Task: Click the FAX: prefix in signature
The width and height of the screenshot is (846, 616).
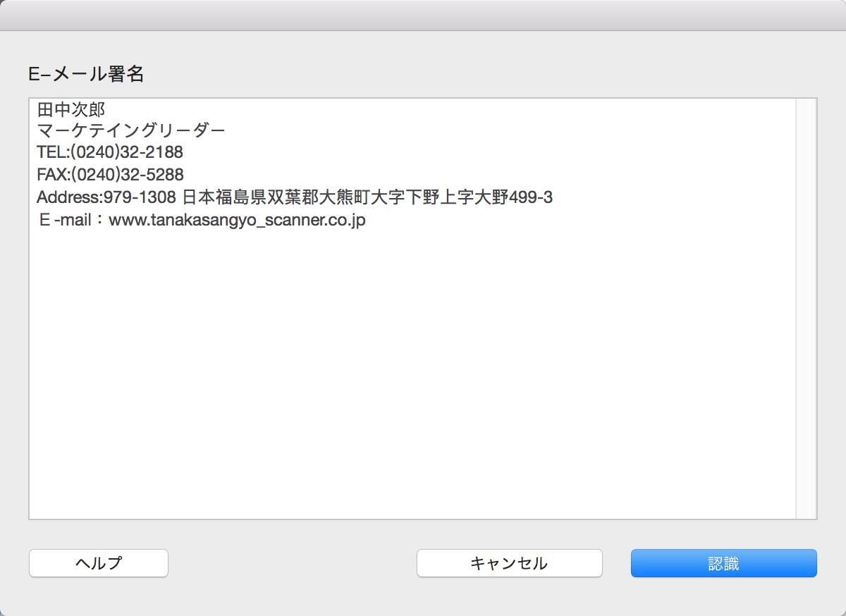Action: [54, 175]
